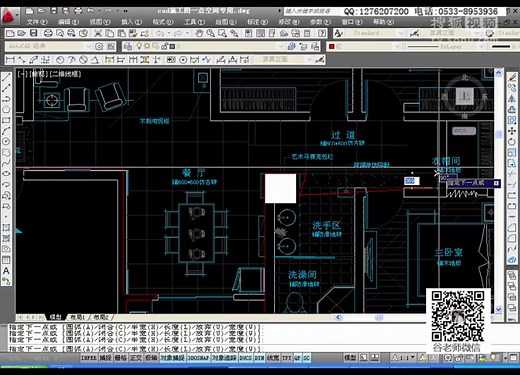The image size is (520, 375).
Task: Toggle 栅格 grid display in status bar
Action: pyautogui.click(x=120, y=358)
